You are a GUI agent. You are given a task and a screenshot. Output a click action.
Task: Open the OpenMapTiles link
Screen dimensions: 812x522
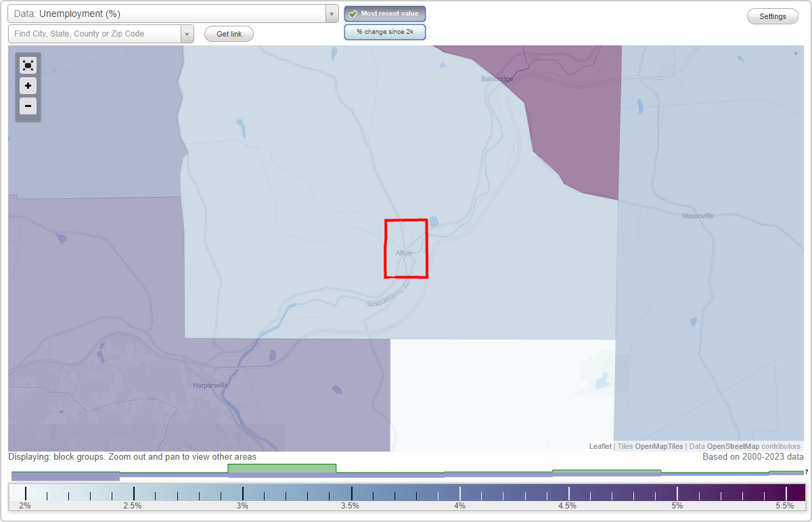coord(658,446)
